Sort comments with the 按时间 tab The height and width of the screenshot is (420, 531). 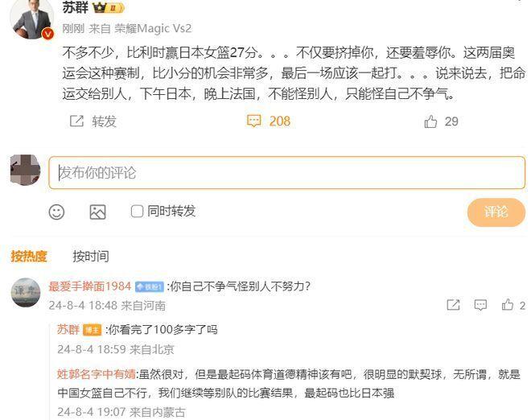pos(91,257)
